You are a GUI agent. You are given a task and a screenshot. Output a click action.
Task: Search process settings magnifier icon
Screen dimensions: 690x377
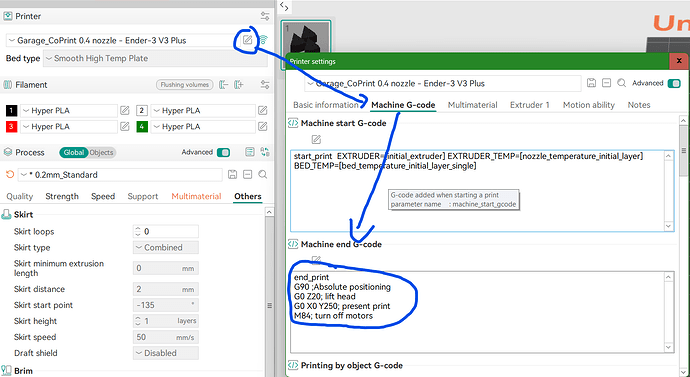point(263,175)
